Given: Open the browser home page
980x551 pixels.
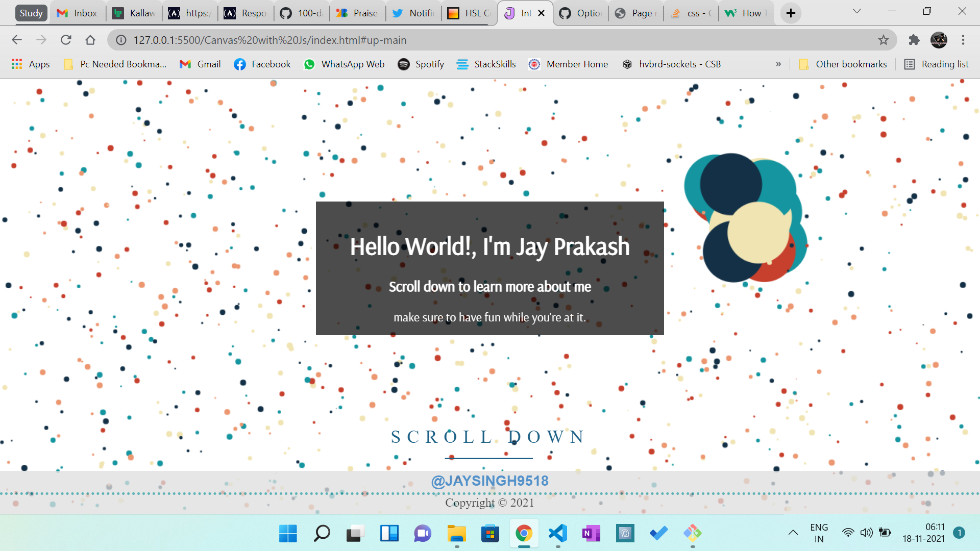Looking at the screenshot, I should [x=90, y=40].
